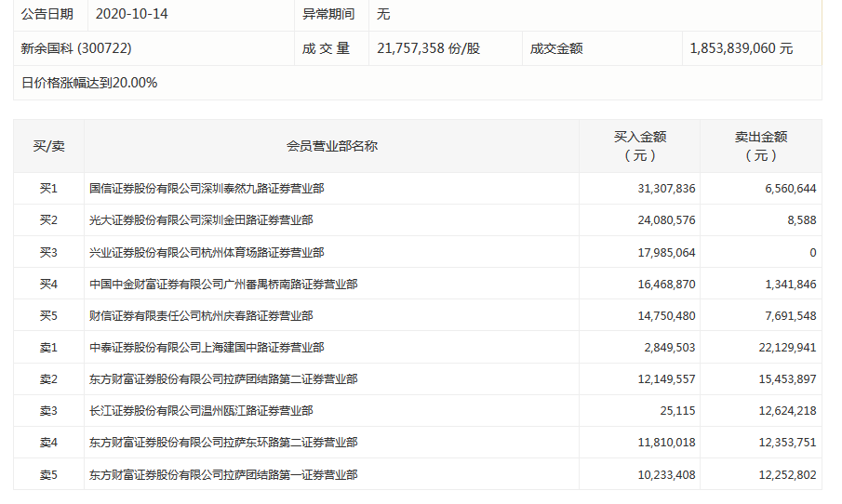Image resolution: width=842 pixels, height=504 pixels.
Task: Click the 卖出金额（元） column header
Action: pyautogui.click(x=761, y=146)
